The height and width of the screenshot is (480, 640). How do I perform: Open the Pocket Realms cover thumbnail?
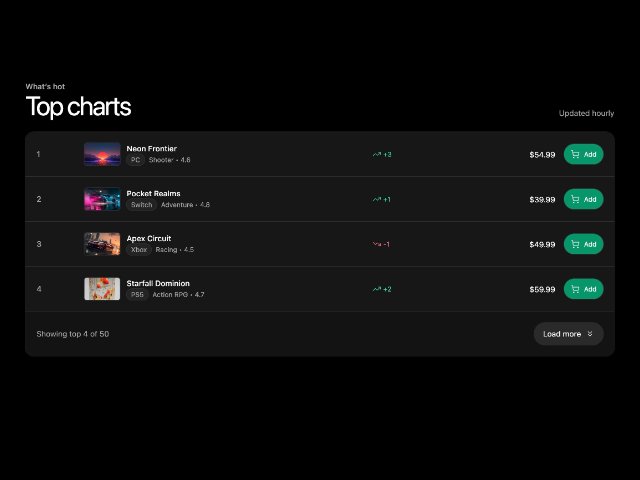point(102,199)
